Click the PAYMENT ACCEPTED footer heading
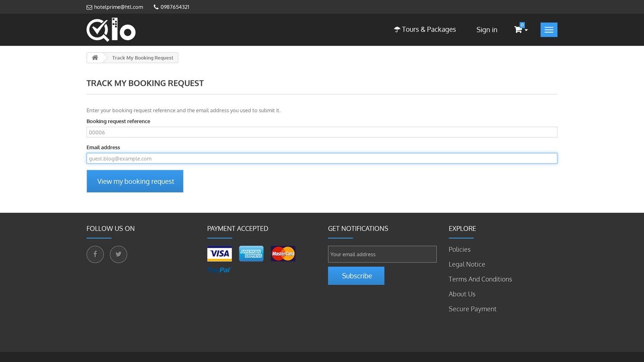Image resolution: width=644 pixels, height=362 pixels. (237, 228)
